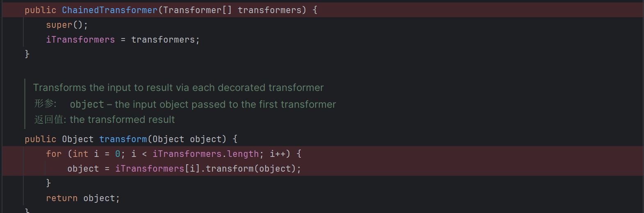Click the int keyword in the for loop
The height and width of the screenshot is (213, 644).
(80, 154)
